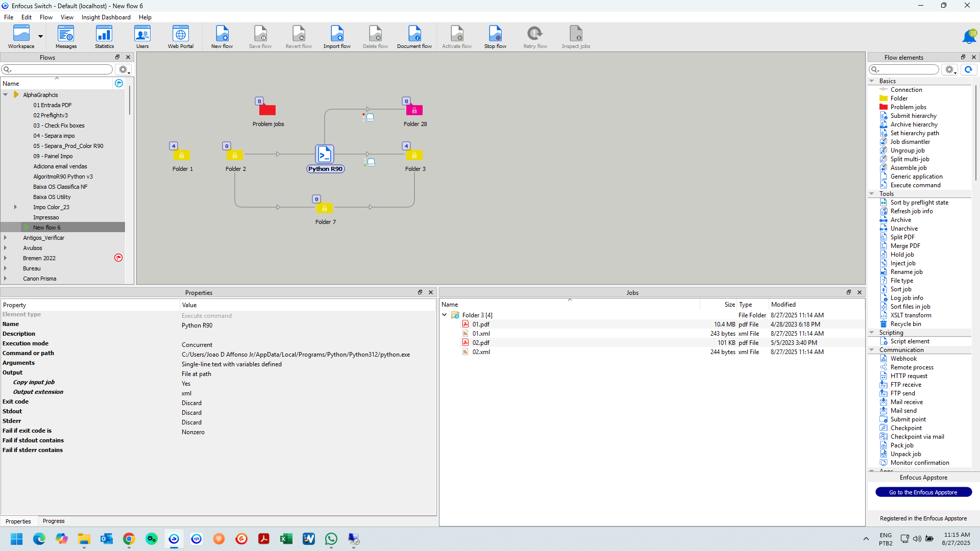Click the Command or path value
This screenshot has width=980, height=551.
(296, 355)
